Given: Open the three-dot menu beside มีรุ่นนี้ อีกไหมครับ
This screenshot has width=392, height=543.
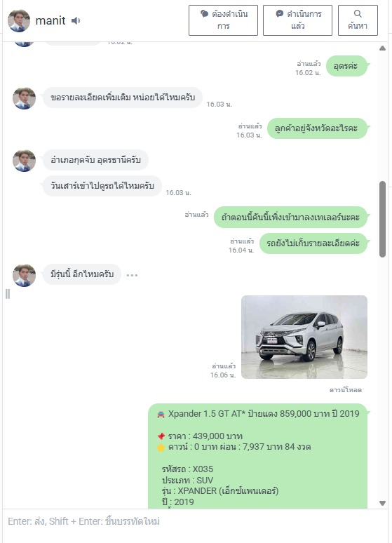Looking at the screenshot, I should pyautogui.click(x=132, y=275).
